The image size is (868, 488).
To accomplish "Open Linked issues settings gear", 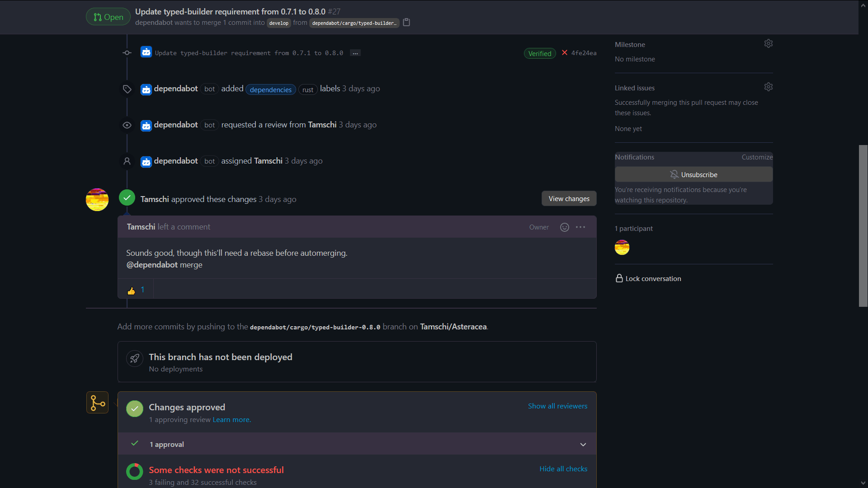I will [768, 87].
